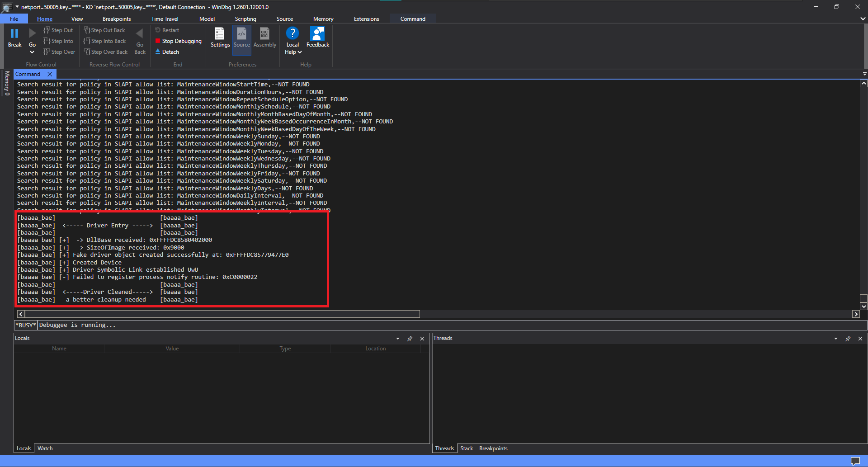The width and height of the screenshot is (868, 467).
Task: Expand the Go dropdown arrow
Action: (x=32, y=52)
